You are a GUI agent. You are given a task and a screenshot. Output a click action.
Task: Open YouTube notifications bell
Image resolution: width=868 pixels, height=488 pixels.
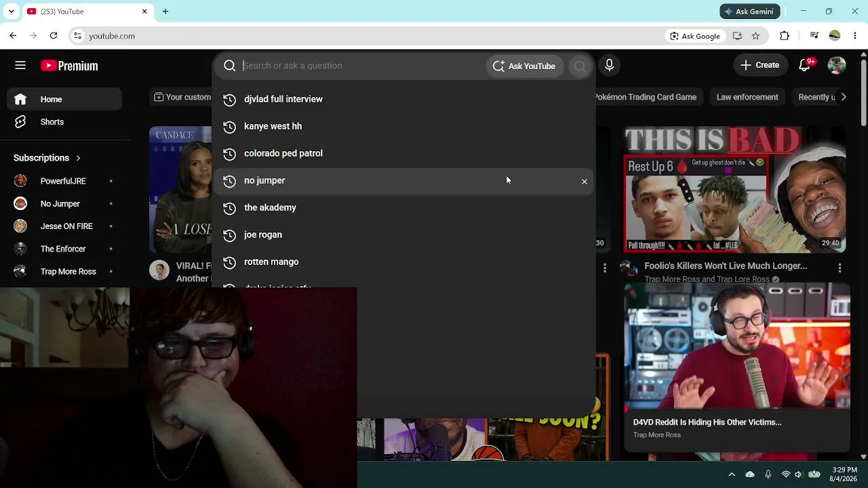click(x=805, y=65)
